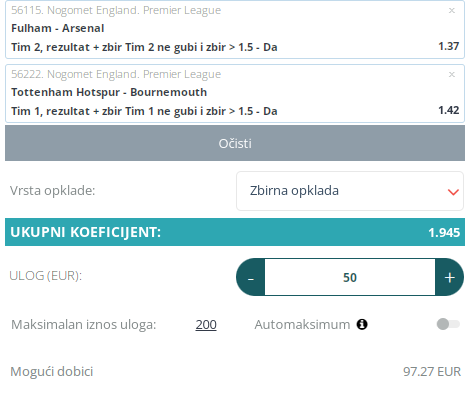Click the 56222 Premier League event label
Screen dimensions: 472x393
pos(116,74)
